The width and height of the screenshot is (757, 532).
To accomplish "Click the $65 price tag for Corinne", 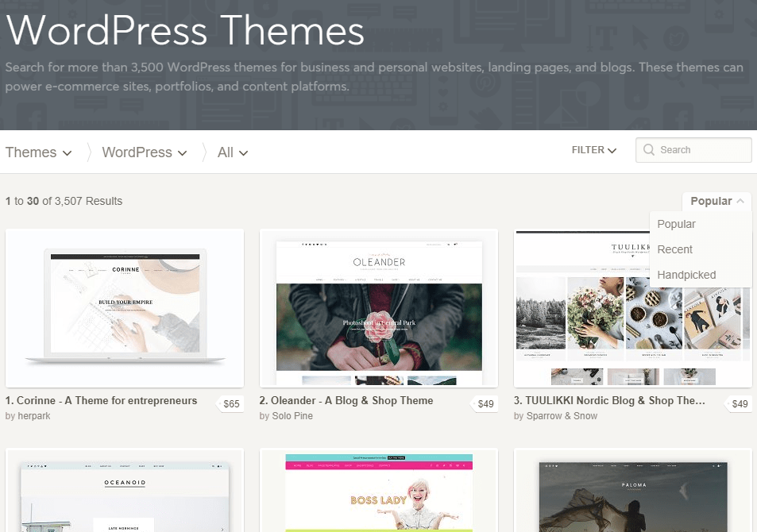I will coord(231,403).
